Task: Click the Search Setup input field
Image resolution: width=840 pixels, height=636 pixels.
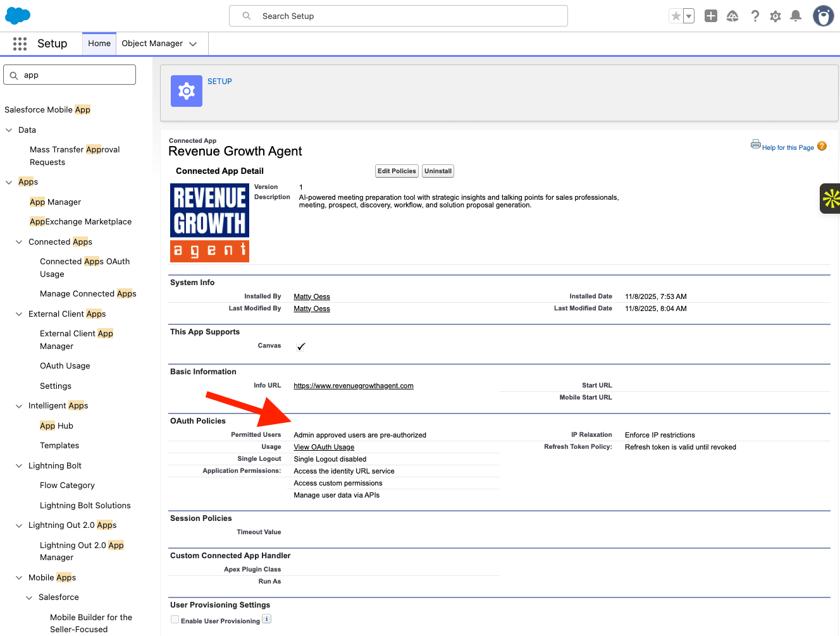Action: pos(398,16)
